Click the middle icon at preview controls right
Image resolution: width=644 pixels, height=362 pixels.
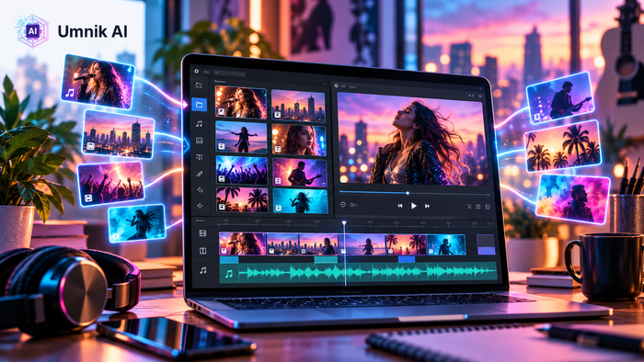478,207
